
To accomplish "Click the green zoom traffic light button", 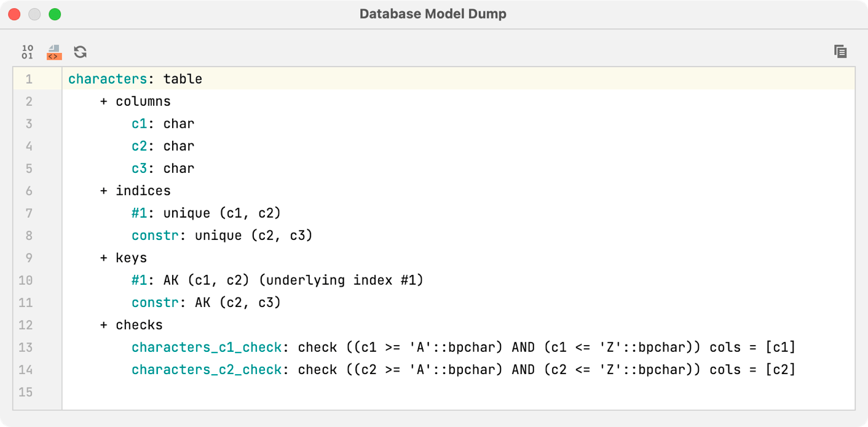I will [x=55, y=14].
